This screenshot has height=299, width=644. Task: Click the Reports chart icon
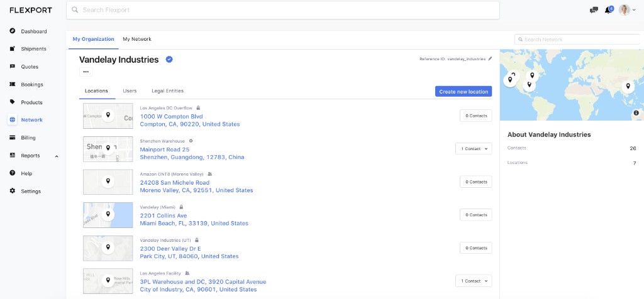(x=13, y=155)
